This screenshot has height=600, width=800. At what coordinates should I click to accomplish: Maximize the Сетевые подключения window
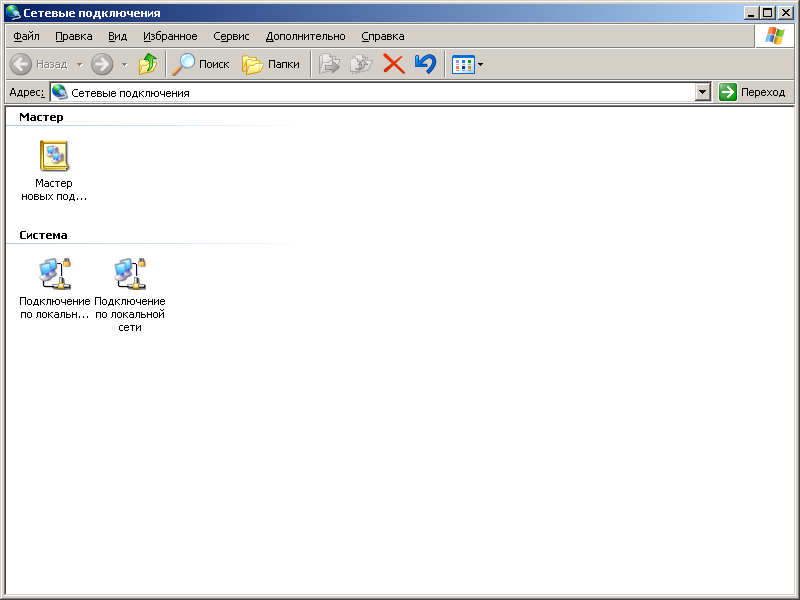pyautogui.click(x=767, y=13)
